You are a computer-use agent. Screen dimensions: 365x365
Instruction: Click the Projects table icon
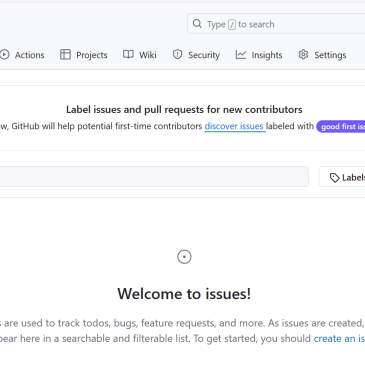65,54
